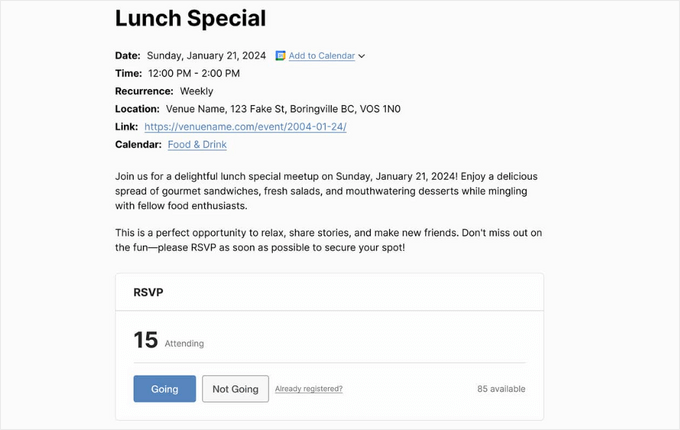Click the time 12:00 PM - 2:00 PM
This screenshot has height=430, width=680.
(x=194, y=73)
